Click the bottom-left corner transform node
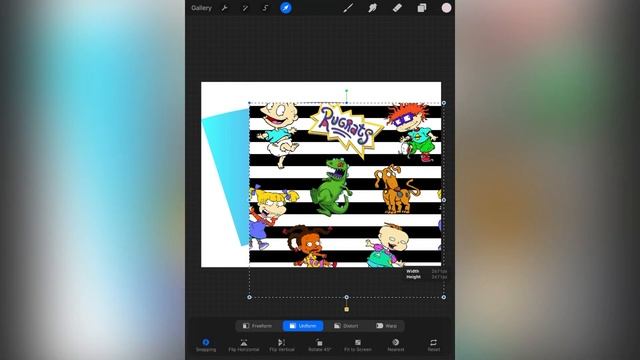This screenshot has width=640, height=360. (x=249, y=297)
